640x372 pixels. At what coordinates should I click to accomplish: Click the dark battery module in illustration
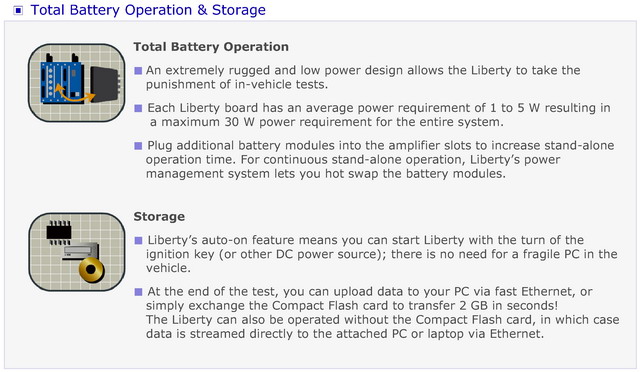point(106,84)
